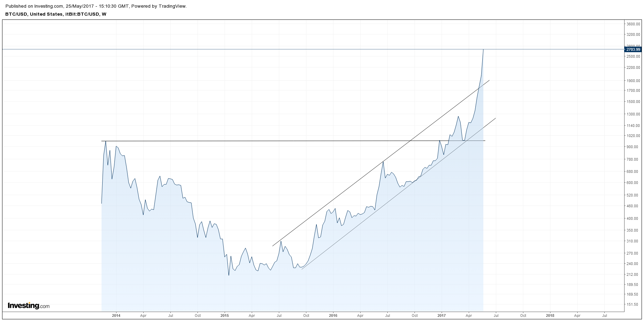Select the 520.00 price axis label
The height and width of the screenshot is (320, 644).
pyautogui.click(x=633, y=195)
